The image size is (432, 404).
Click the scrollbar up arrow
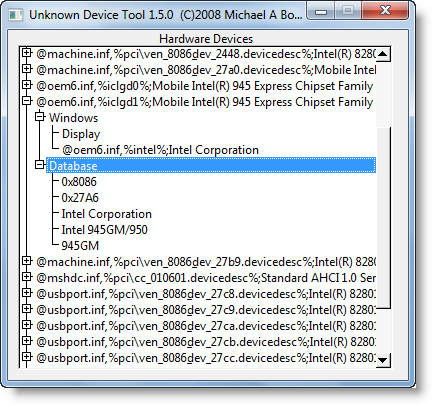pos(383,54)
